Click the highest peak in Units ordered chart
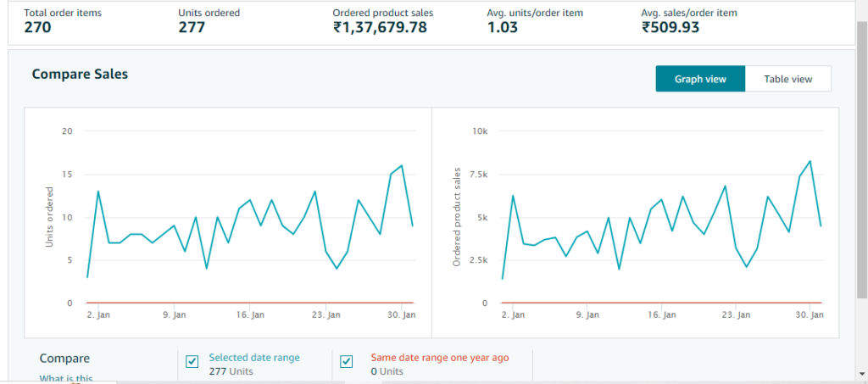Image resolution: width=868 pixels, height=384 pixels. [x=401, y=165]
